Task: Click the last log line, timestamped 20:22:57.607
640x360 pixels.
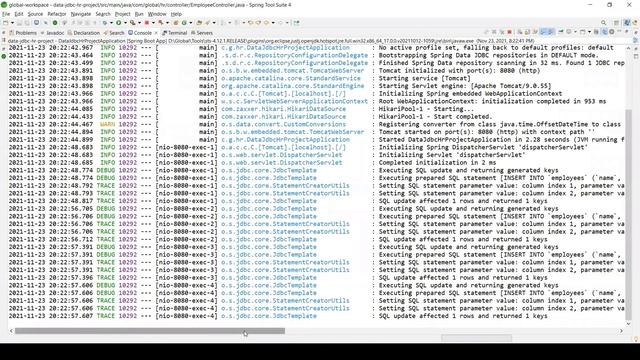Action: (278, 316)
